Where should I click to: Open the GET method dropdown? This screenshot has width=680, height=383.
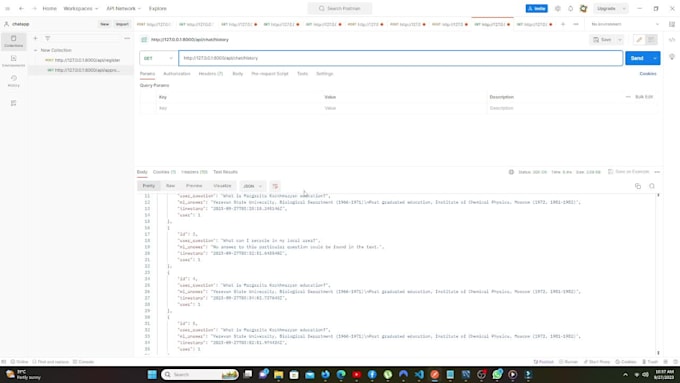coord(158,58)
